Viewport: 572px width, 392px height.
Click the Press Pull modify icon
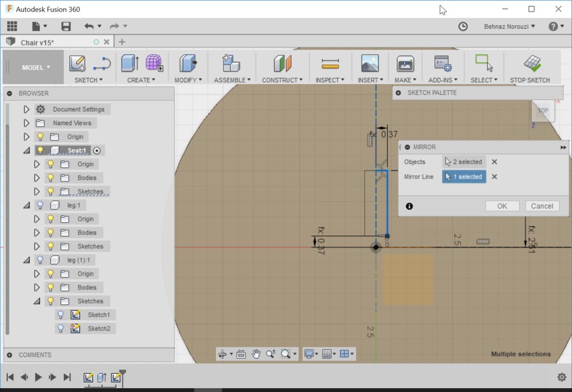click(x=188, y=63)
